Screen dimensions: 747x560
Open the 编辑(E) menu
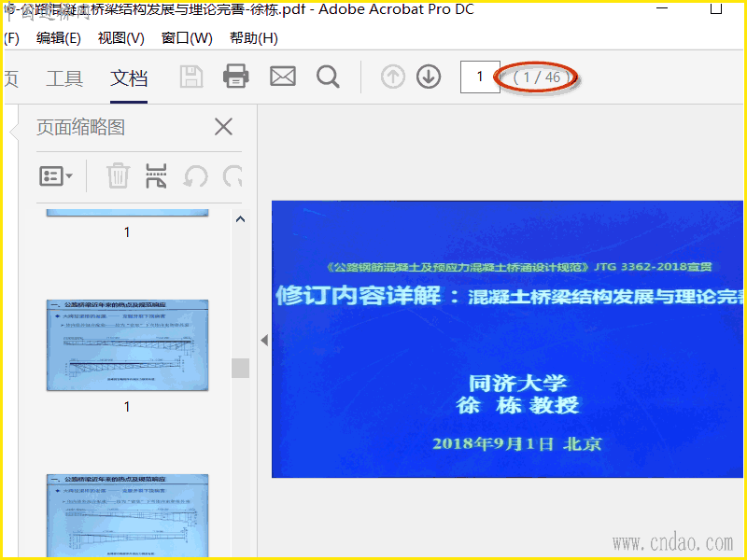pos(59,38)
